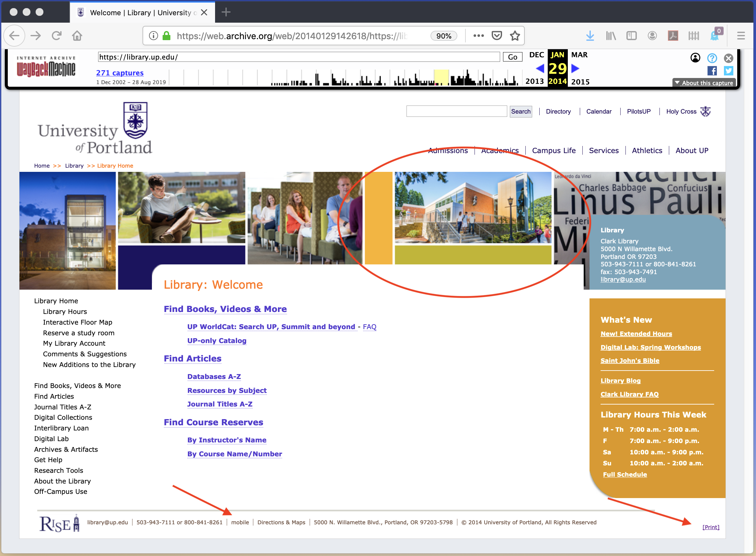This screenshot has height=556, width=756.
Task: Click the library@up.edu email in blue box
Action: [623, 279]
